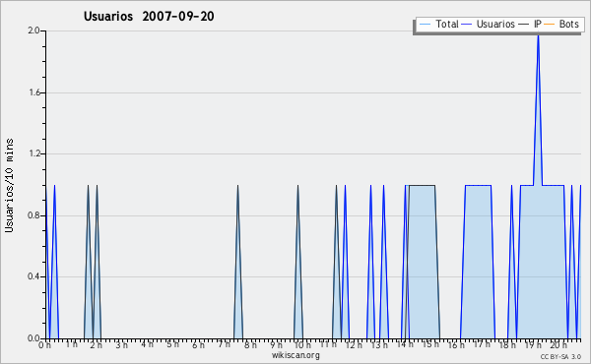
Task: Click the 'wikiscan.org' text below the chart
Action: pyautogui.click(x=295, y=355)
